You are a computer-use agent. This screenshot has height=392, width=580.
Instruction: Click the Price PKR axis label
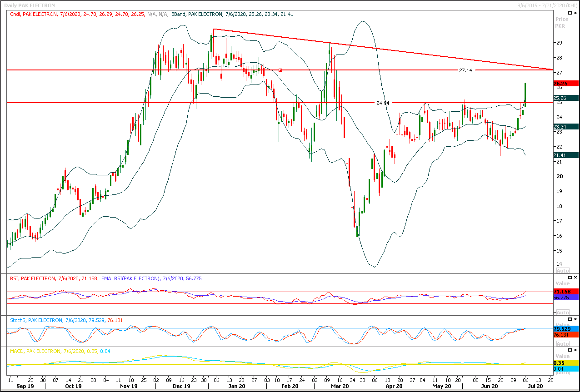562,23
